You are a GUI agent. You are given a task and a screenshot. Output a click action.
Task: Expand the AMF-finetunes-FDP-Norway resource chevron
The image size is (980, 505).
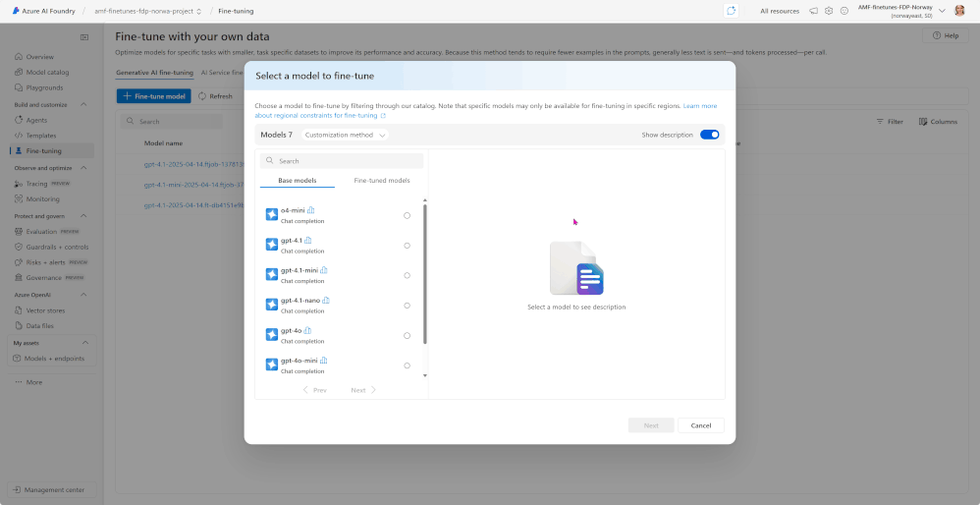tap(943, 11)
